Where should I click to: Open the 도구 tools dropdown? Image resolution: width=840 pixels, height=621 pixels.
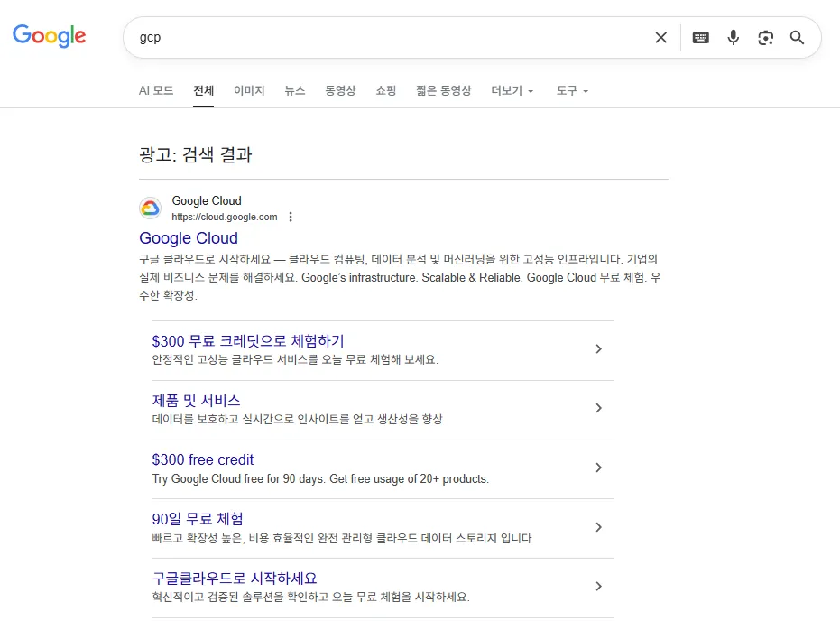click(x=572, y=91)
